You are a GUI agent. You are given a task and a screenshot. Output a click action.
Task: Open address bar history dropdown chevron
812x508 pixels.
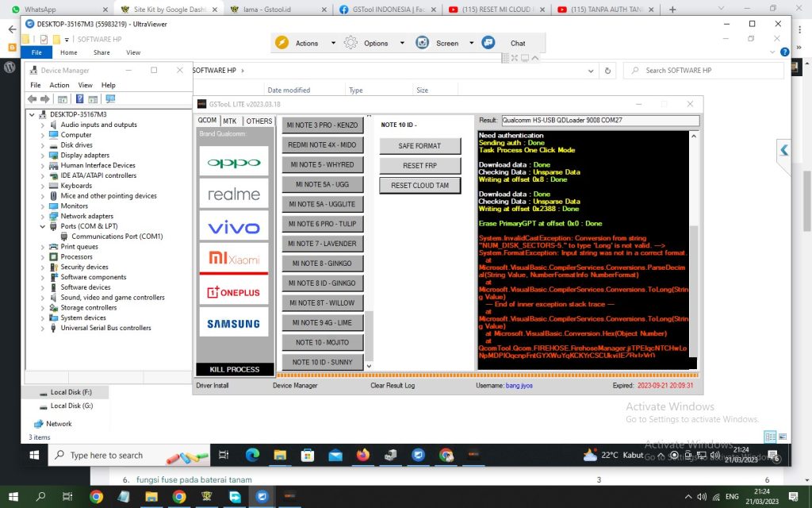pyautogui.click(x=591, y=71)
